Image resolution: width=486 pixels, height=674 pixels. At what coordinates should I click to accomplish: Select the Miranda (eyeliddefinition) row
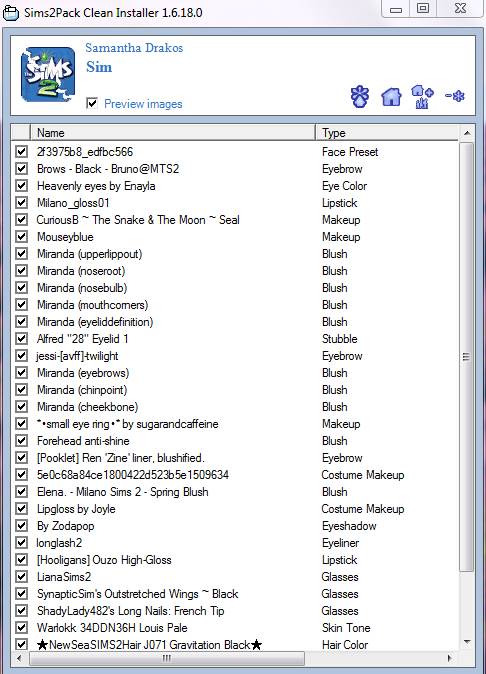tap(235, 322)
